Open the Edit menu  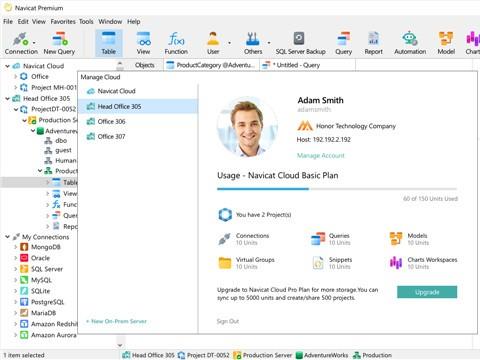23,21
